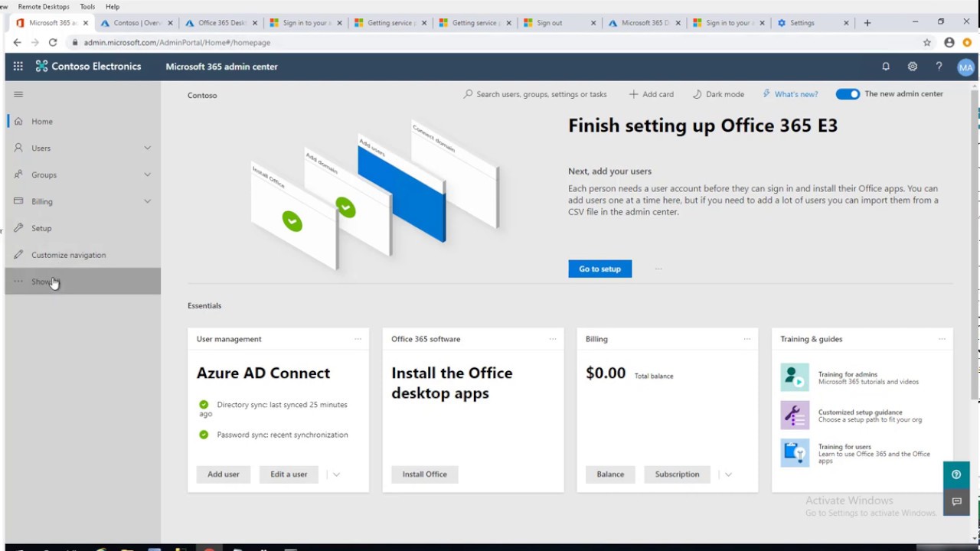This screenshot has width=980, height=551.
Task: Click the Setup wrench icon
Action: [x=18, y=228]
